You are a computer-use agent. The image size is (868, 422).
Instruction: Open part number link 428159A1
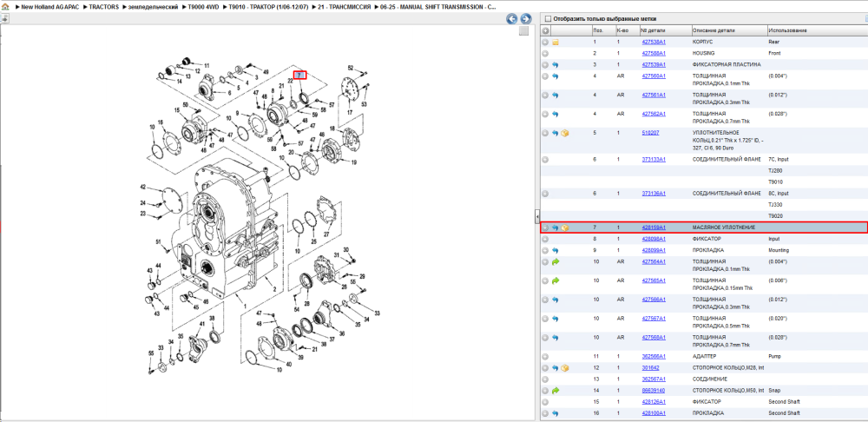[654, 227]
